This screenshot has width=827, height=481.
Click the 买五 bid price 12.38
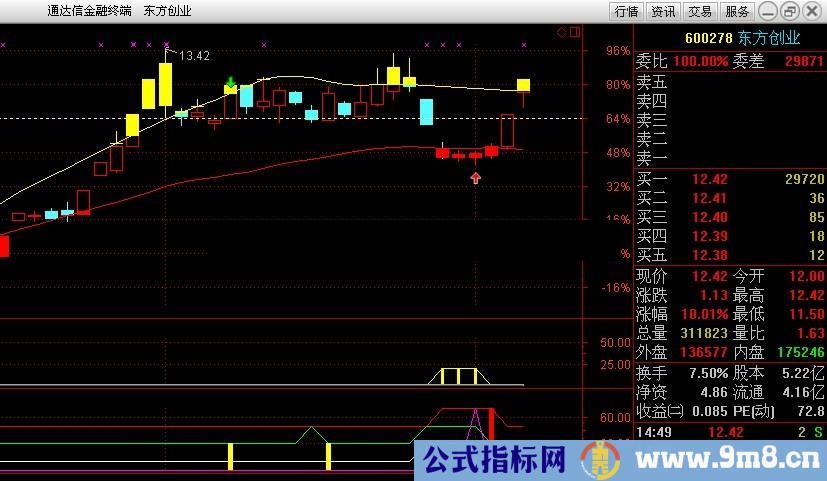(x=709, y=255)
